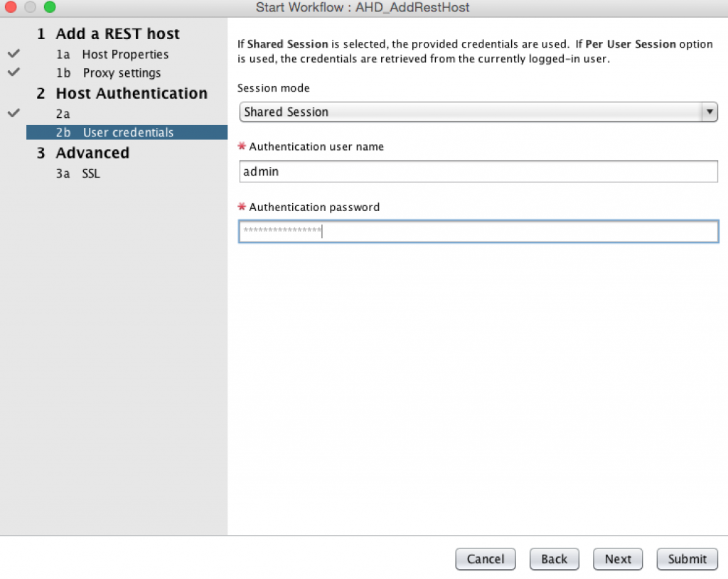
Task: Select the Advanced section heading
Action: (92, 153)
